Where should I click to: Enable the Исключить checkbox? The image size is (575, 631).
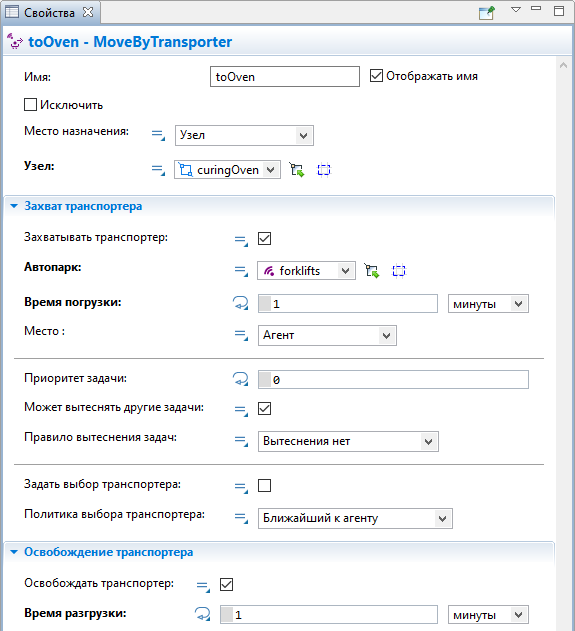(31, 105)
